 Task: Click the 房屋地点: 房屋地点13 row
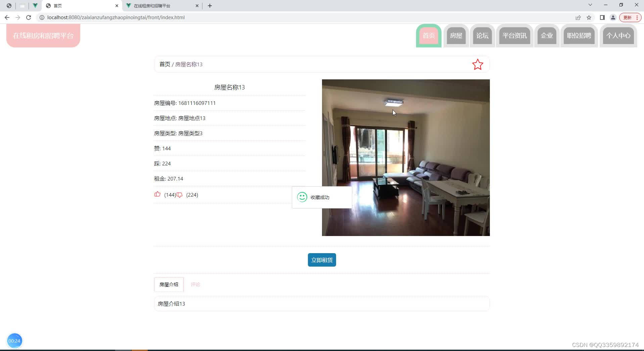coord(230,118)
